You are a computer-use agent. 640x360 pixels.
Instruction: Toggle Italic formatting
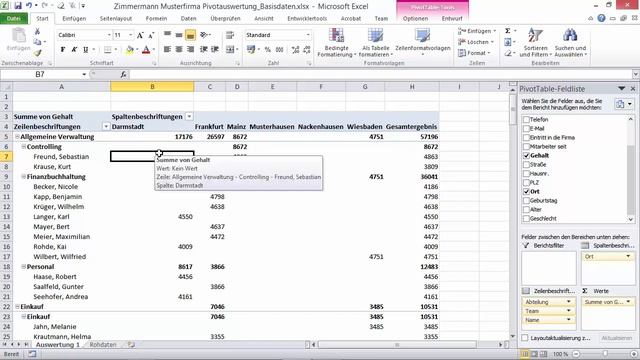(x=74, y=49)
